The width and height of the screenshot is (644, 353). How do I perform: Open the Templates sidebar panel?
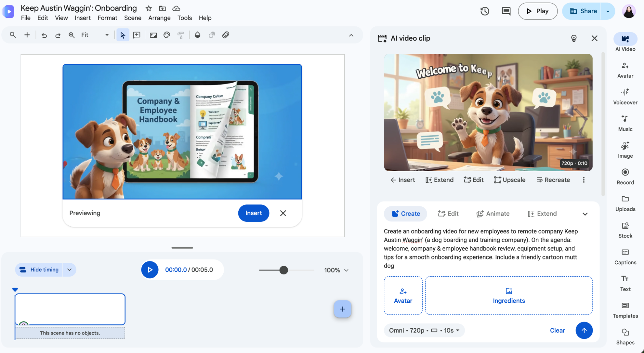(625, 310)
